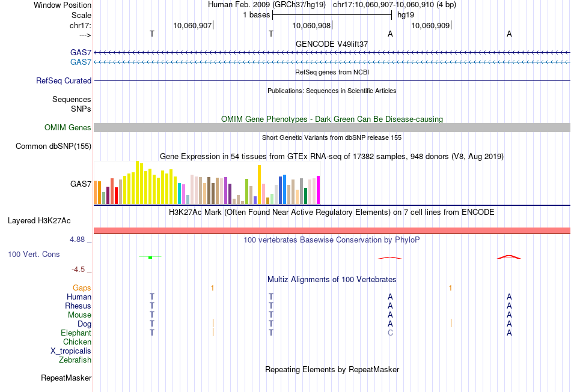Screen dimensions: 571x392
Task: Open the GTEx Gene Expression track title
Action: [x=332, y=156]
